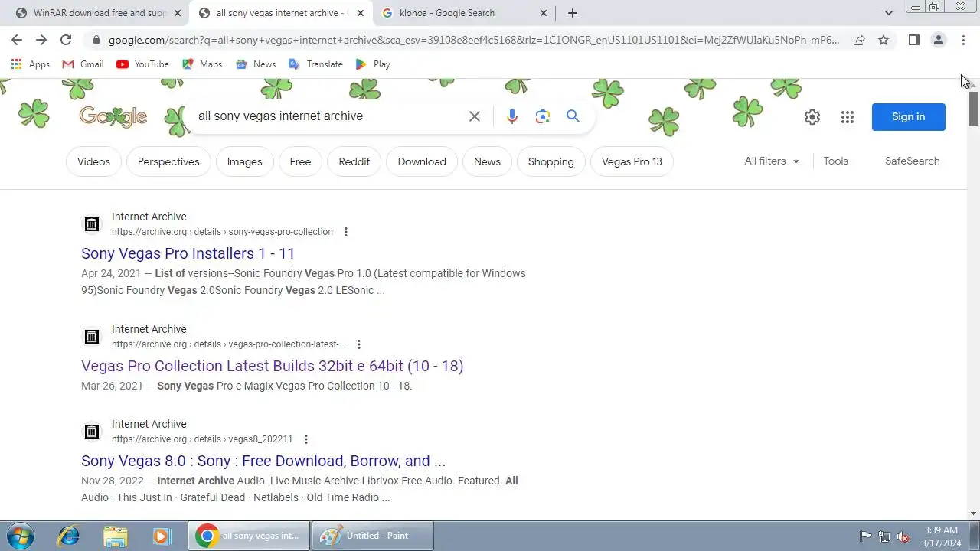Open the Google apps grid
Viewport: 980px width, 551px height.
(847, 116)
